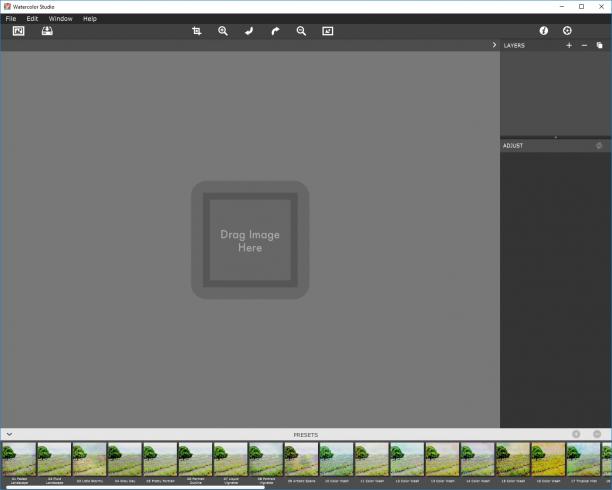The height and width of the screenshot is (490, 612).
Task: Apply preset thumbnail 13 Color Wash
Action: (x=442, y=459)
